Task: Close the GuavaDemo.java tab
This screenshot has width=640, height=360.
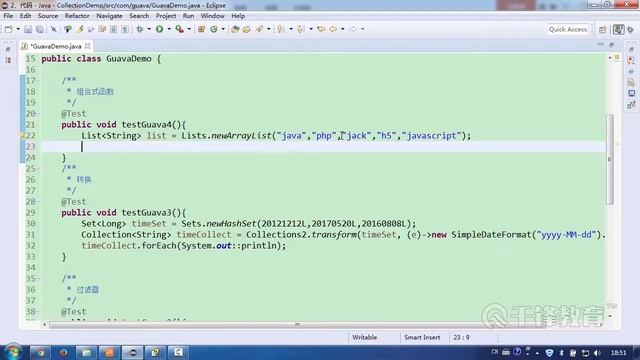Action: [x=87, y=46]
